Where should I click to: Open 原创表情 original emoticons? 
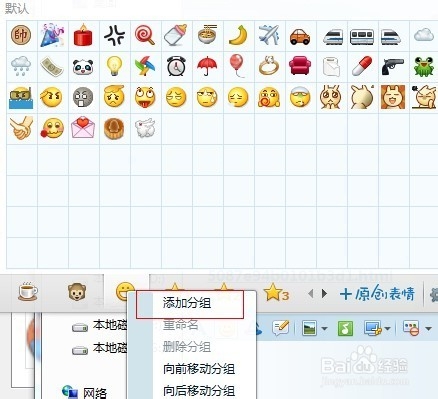pos(377,294)
